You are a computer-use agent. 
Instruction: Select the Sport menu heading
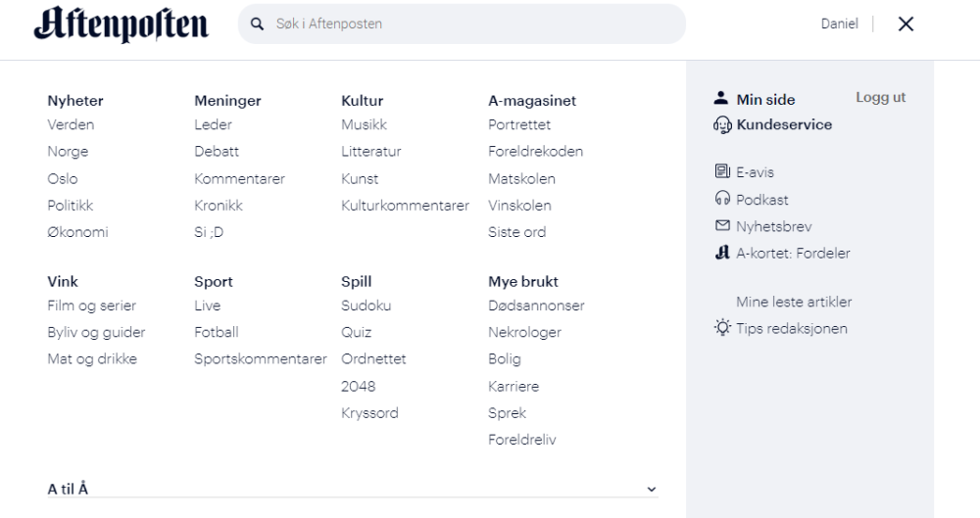point(214,282)
